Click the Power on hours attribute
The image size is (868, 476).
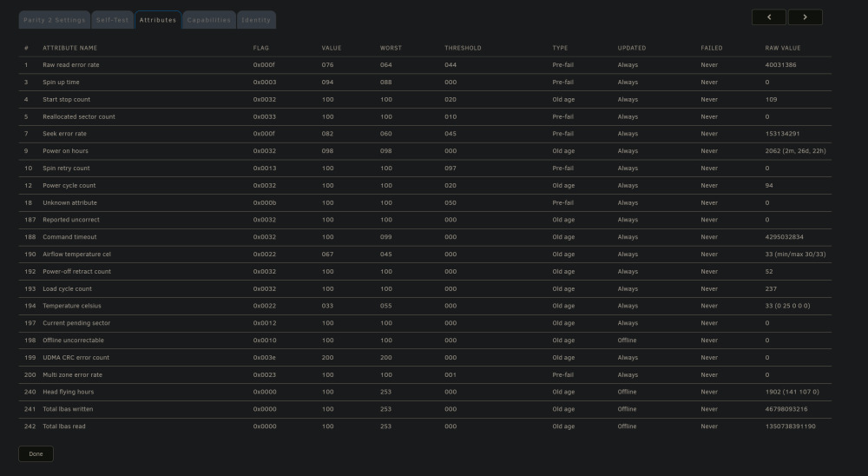pos(65,151)
